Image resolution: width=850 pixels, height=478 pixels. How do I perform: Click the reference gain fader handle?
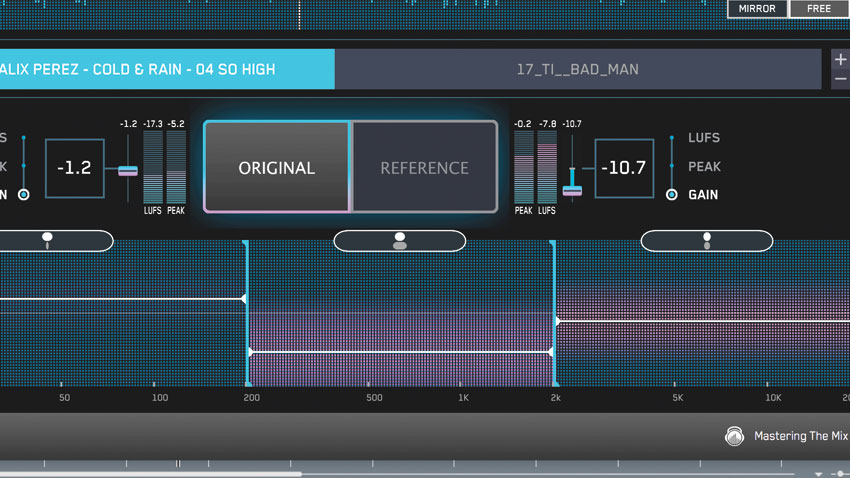point(572,190)
